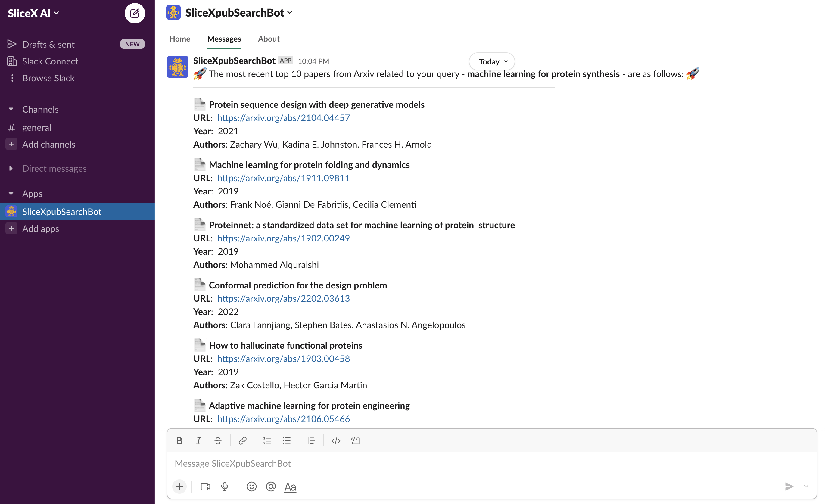Switch to the About tab

click(x=269, y=39)
